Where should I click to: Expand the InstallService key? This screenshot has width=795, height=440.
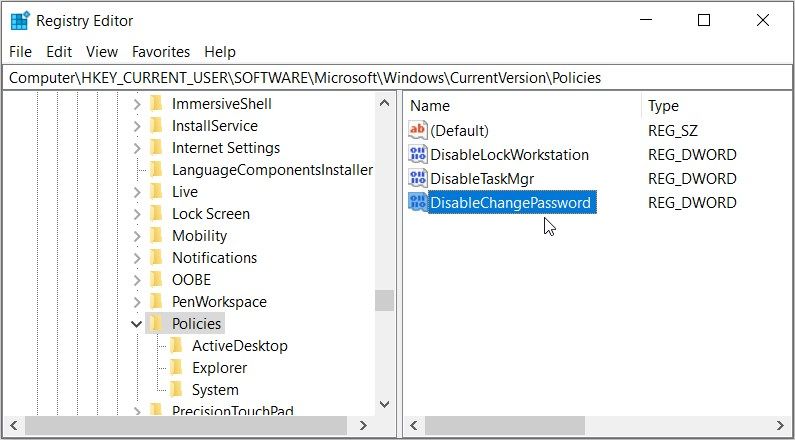(x=137, y=126)
